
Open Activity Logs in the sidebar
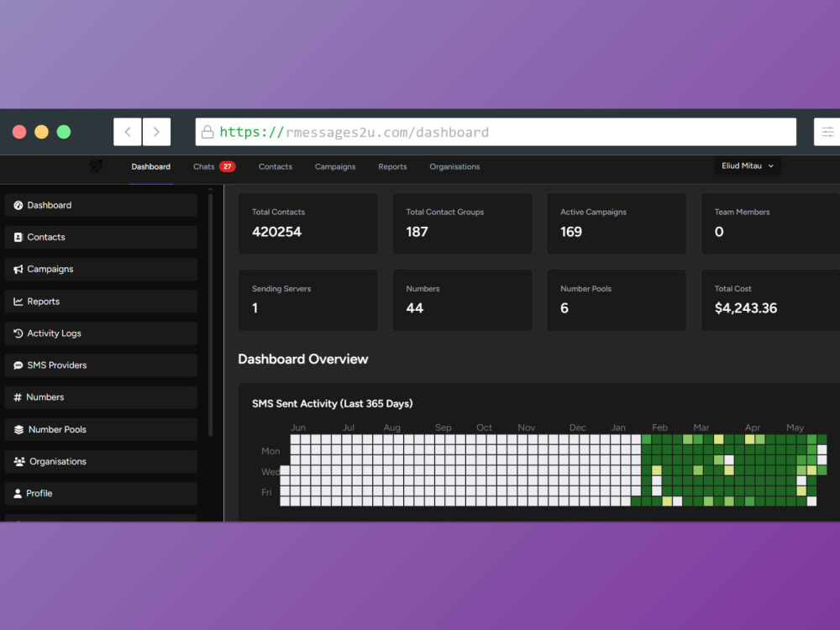[x=101, y=333]
